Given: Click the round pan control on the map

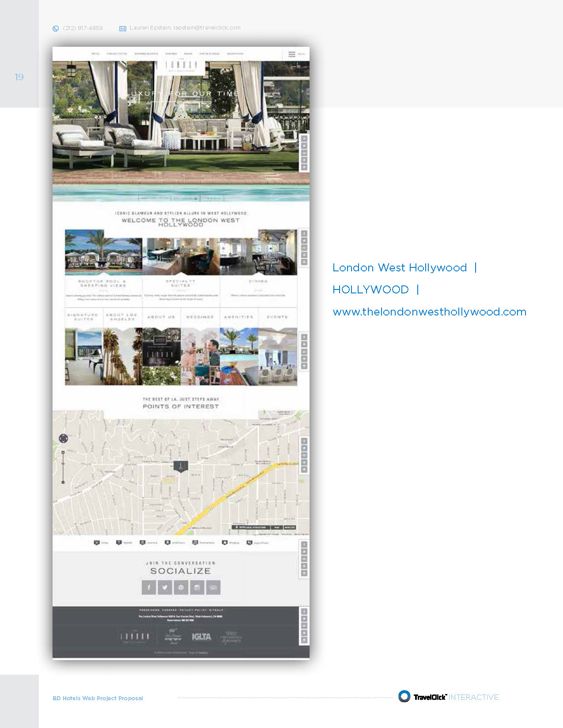Looking at the screenshot, I should 63,438.
